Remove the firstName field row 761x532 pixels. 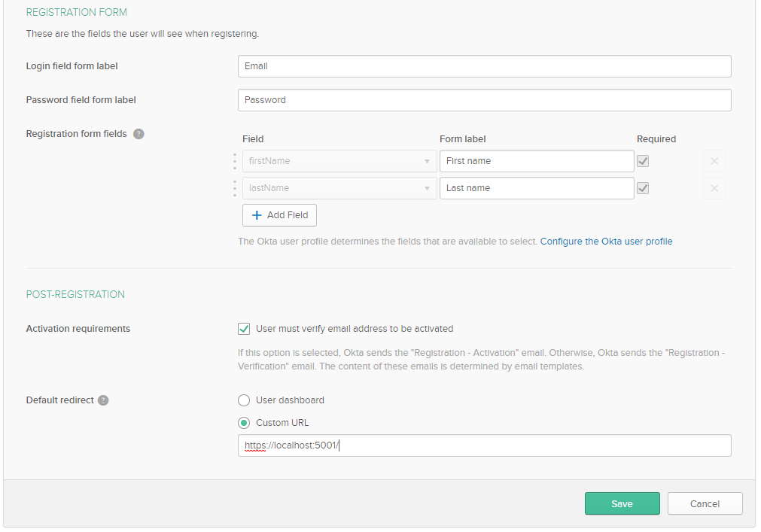tap(714, 161)
